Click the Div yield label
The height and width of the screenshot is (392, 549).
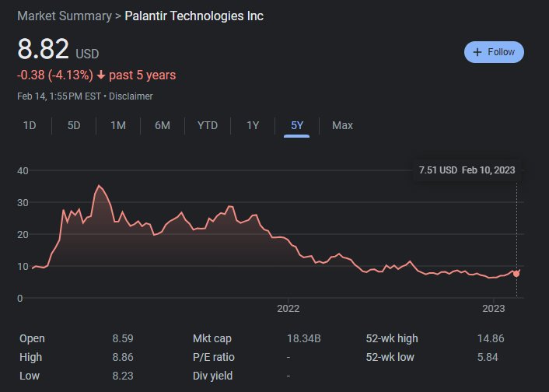[212, 376]
